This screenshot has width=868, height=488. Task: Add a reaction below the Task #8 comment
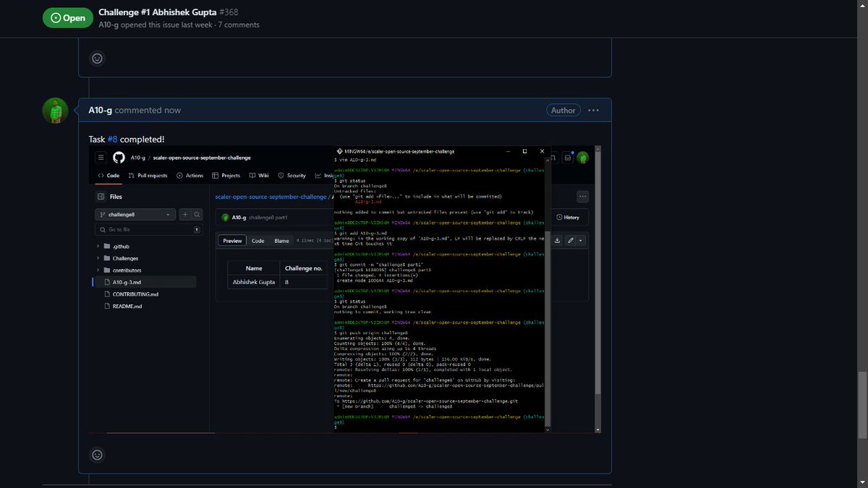point(98,455)
